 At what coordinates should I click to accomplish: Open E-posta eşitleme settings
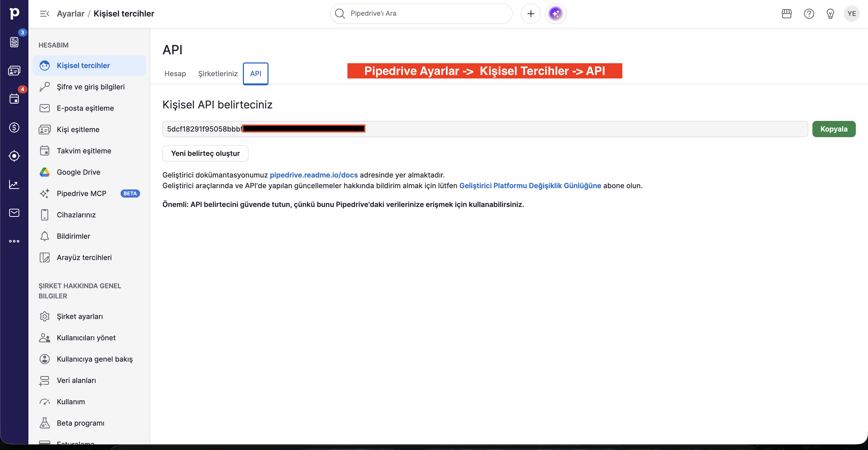89,108
